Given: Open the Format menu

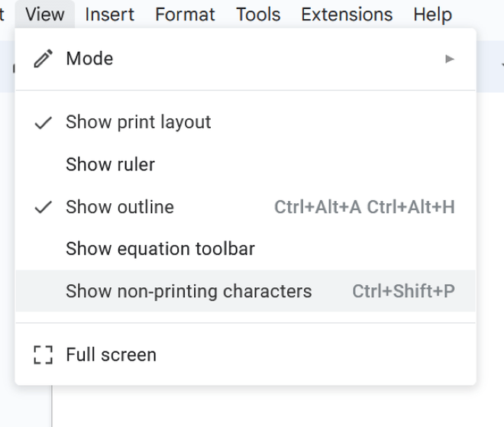Looking at the screenshot, I should (185, 15).
